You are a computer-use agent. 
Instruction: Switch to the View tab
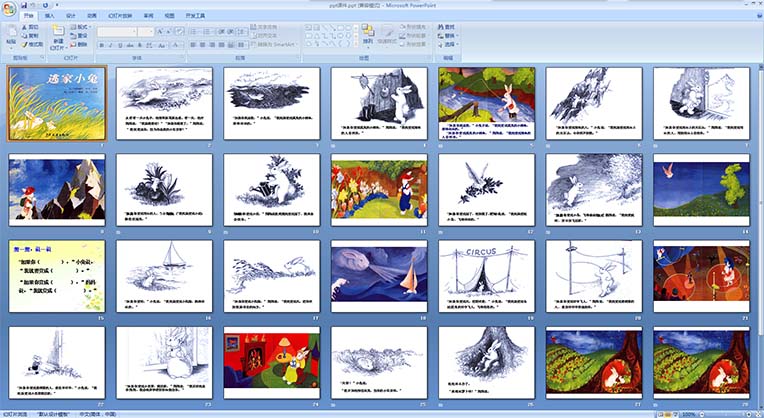click(x=170, y=16)
